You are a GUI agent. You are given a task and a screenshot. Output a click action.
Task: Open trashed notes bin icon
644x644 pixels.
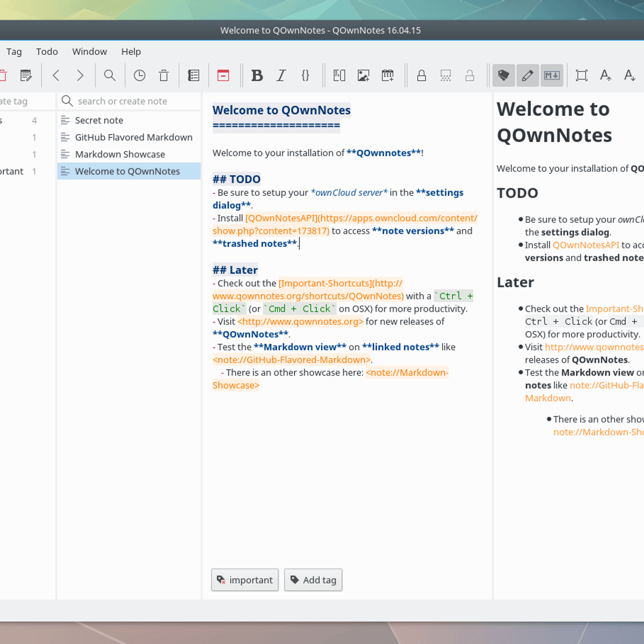coord(164,76)
